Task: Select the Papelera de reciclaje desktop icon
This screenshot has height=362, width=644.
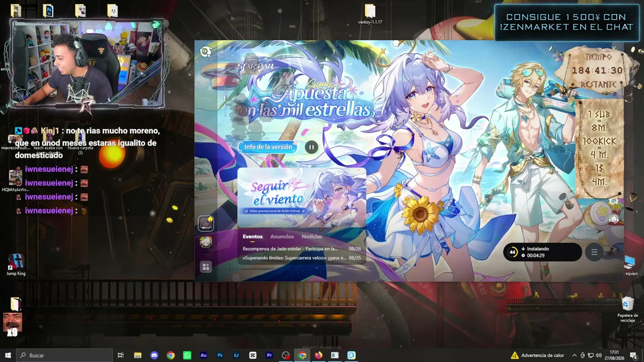Action: pyautogui.click(x=627, y=310)
